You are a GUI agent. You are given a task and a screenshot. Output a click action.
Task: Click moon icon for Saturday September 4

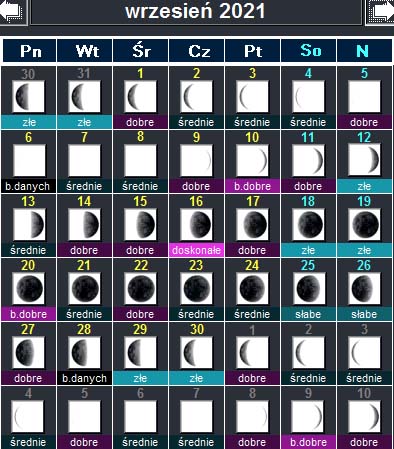tap(308, 97)
